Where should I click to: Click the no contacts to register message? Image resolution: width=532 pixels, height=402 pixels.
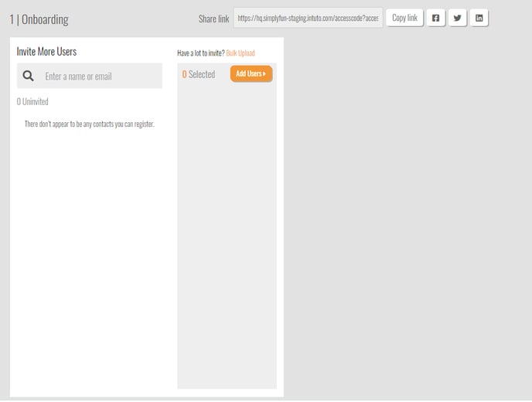pos(89,124)
